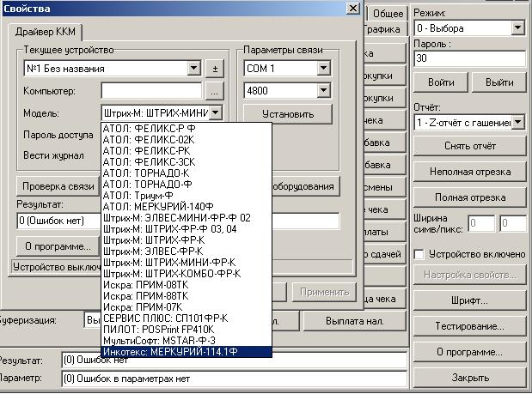Screen dimensions: 532x394
Task: Click the Выйти button
Action: (499, 82)
